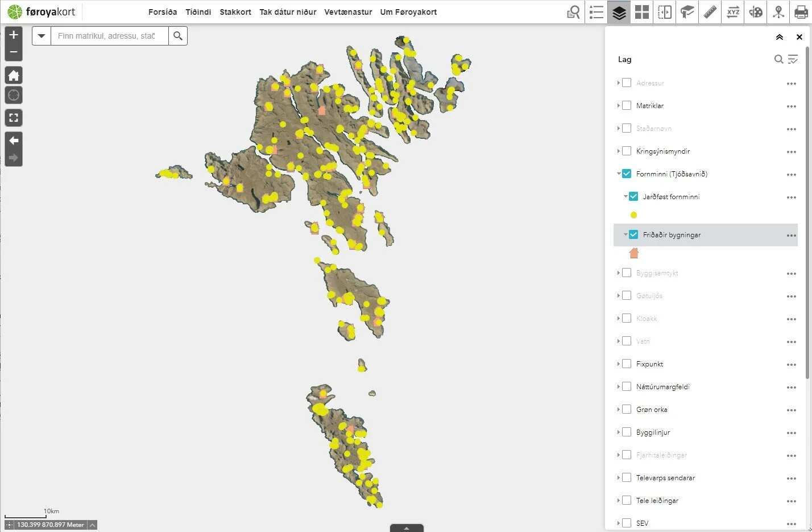
Task: Click the print map icon
Action: 801,12
